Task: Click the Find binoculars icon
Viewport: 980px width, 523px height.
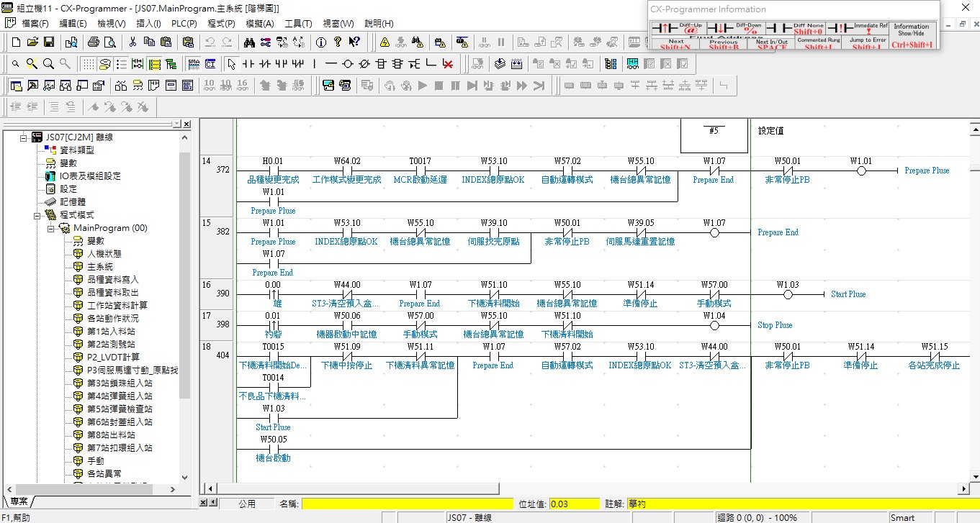Action: [249, 42]
